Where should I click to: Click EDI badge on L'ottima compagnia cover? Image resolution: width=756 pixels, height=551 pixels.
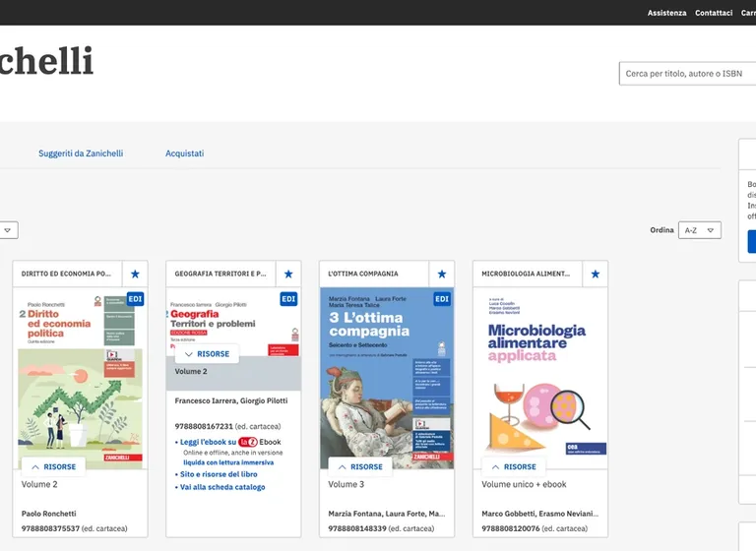[x=442, y=299]
